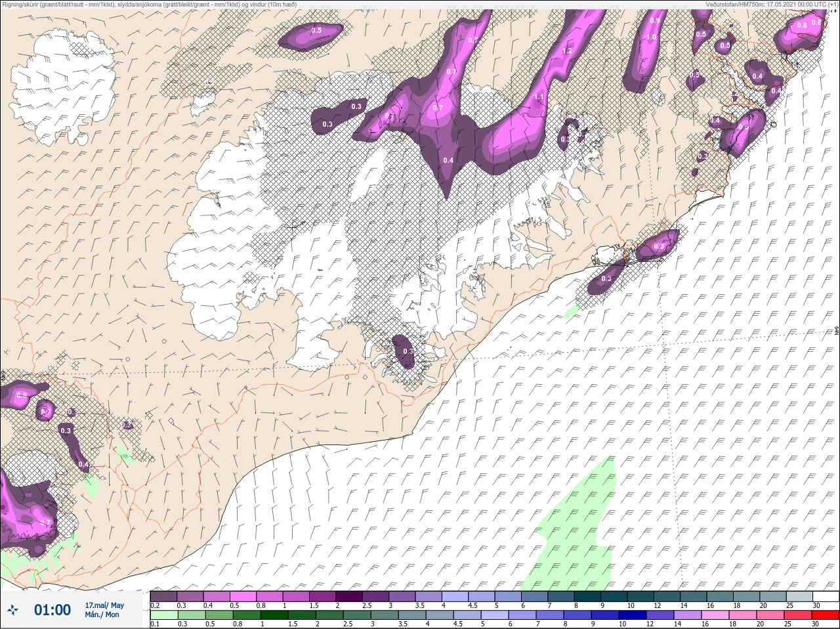Click the Veðurstofan logo icon beside the time
The height and width of the screenshot is (629, 840).
tap(12, 610)
